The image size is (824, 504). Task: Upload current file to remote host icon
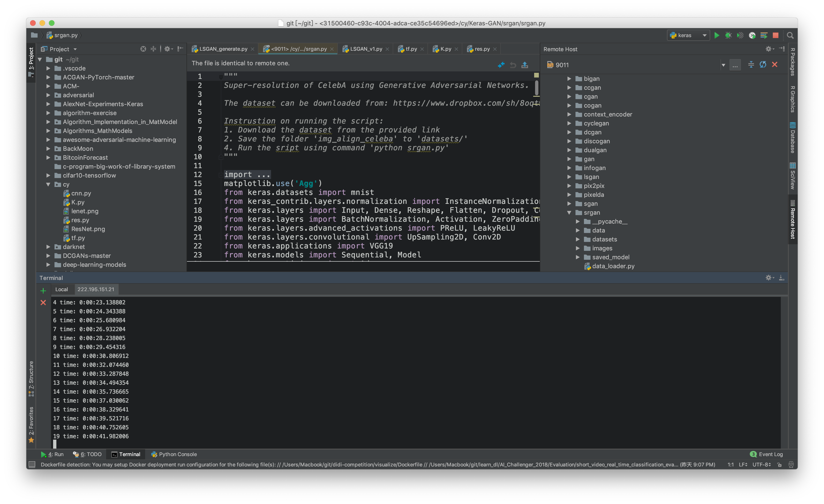pyautogui.click(x=525, y=65)
